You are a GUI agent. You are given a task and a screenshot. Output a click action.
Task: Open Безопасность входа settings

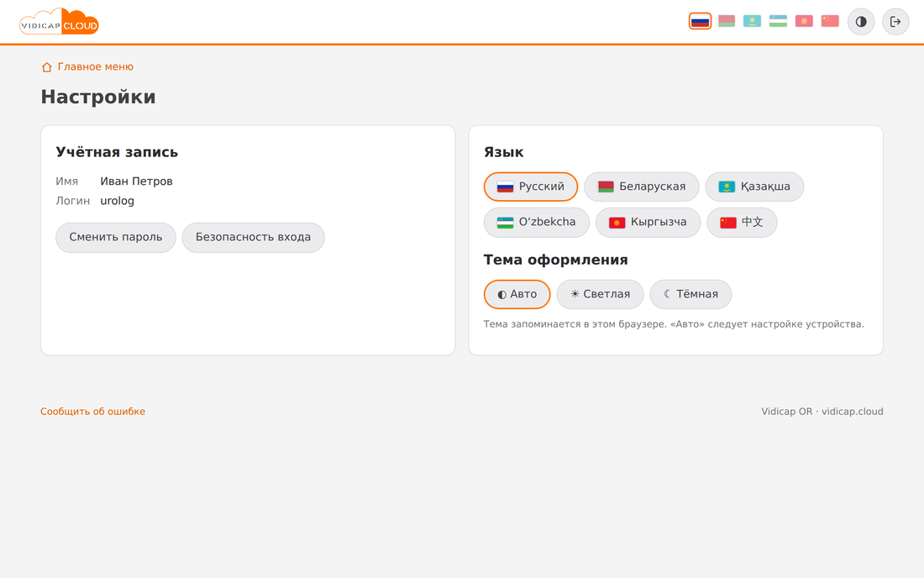(x=253, y=238)
